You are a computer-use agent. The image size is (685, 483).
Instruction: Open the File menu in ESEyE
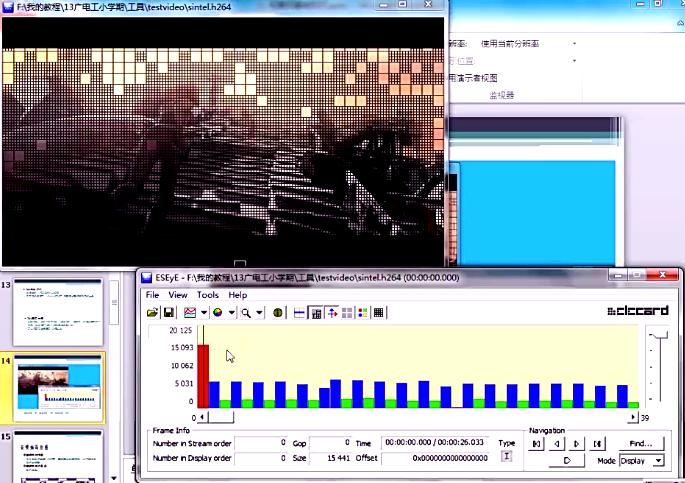pos(152,295)
